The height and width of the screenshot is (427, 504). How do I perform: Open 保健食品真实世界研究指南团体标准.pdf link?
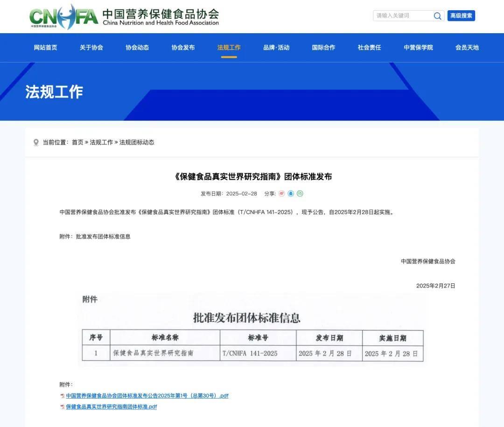tap(112, 407)
